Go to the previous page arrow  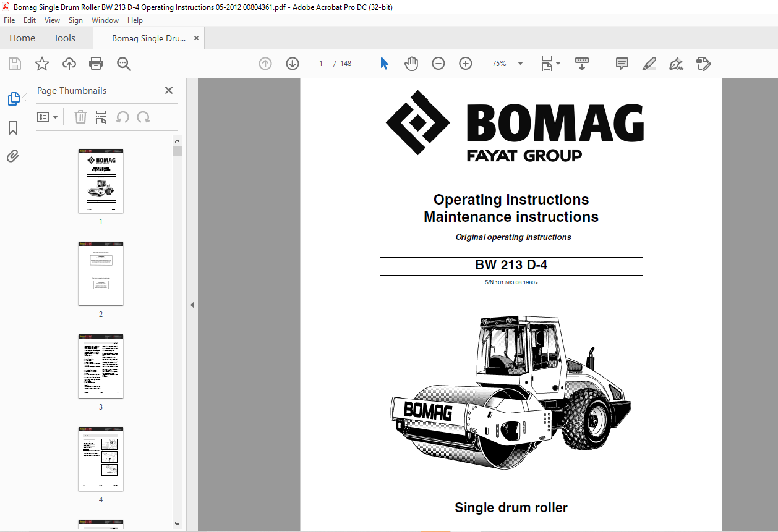coord(265,64)
